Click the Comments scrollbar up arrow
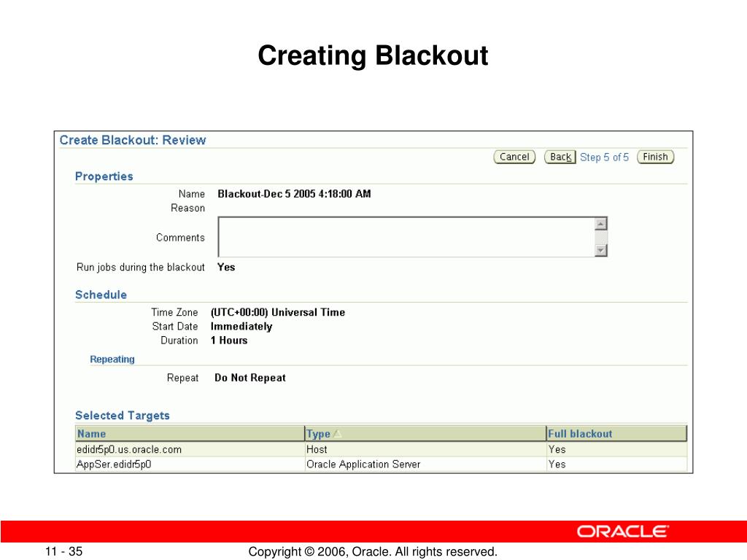The width and height of the screenshot is (747, 560). (x=601, y=223)
